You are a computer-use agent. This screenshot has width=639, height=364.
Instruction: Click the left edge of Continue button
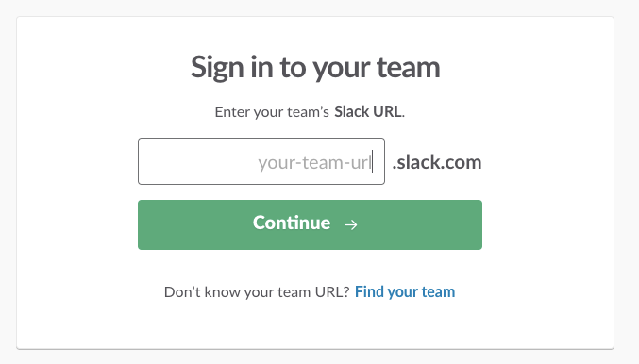pyautogui.click(x=141, y=224)
